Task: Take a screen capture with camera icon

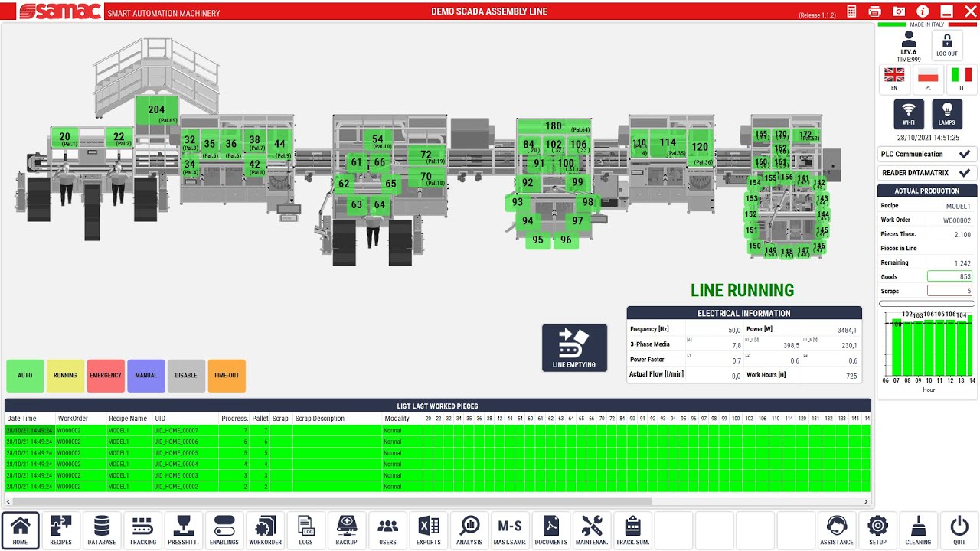Action: tap(899, 11)
